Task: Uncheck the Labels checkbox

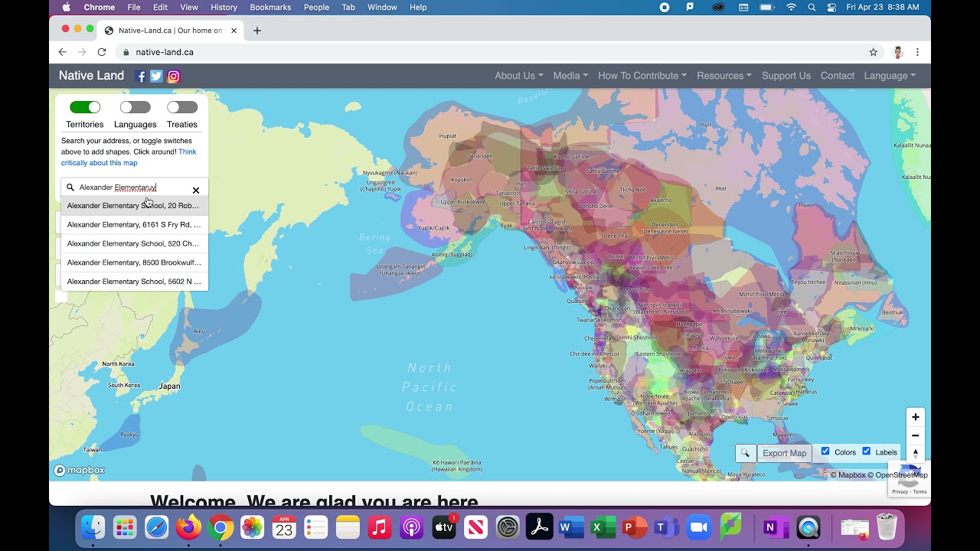Action: 867,452
